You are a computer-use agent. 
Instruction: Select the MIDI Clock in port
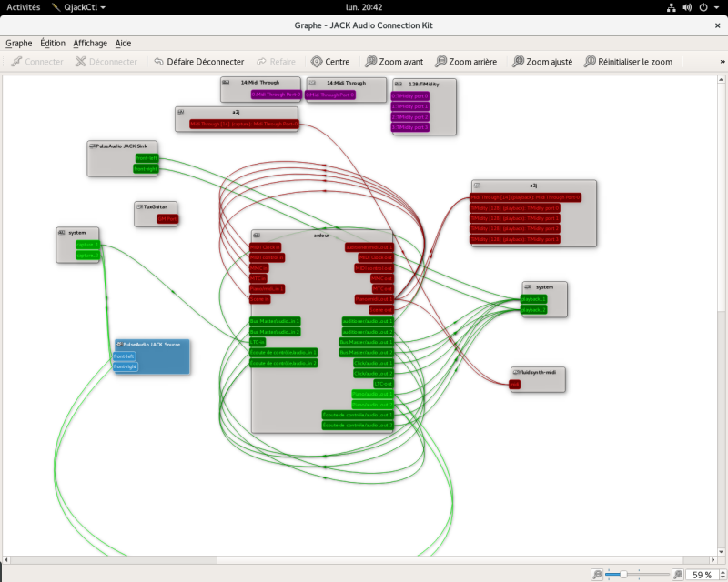pos(265,247)
